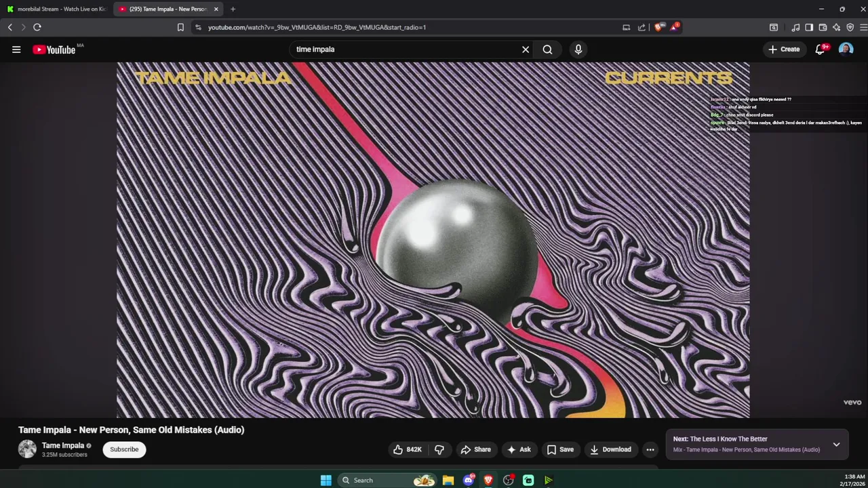Image resolution: width=868 pixels, height=488 pixels.
Task: Click the Windows taskbar Search box
Action: (x=387, y=480)
